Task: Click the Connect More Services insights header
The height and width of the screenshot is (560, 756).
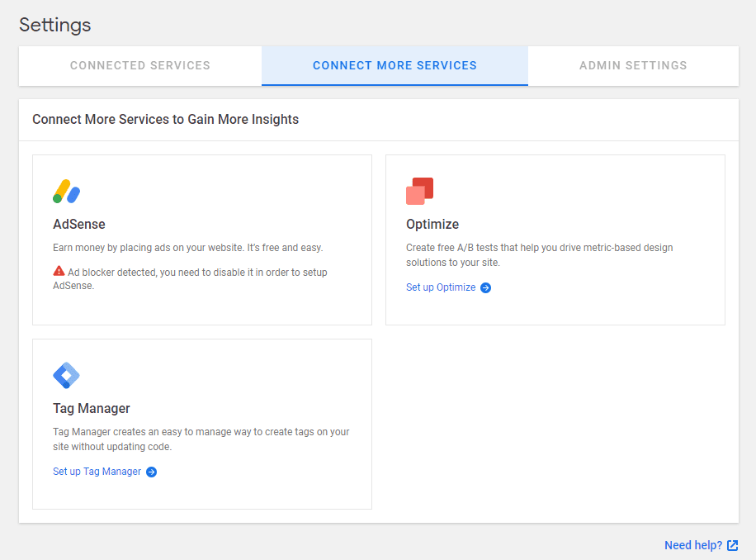Action: point(164,119)
